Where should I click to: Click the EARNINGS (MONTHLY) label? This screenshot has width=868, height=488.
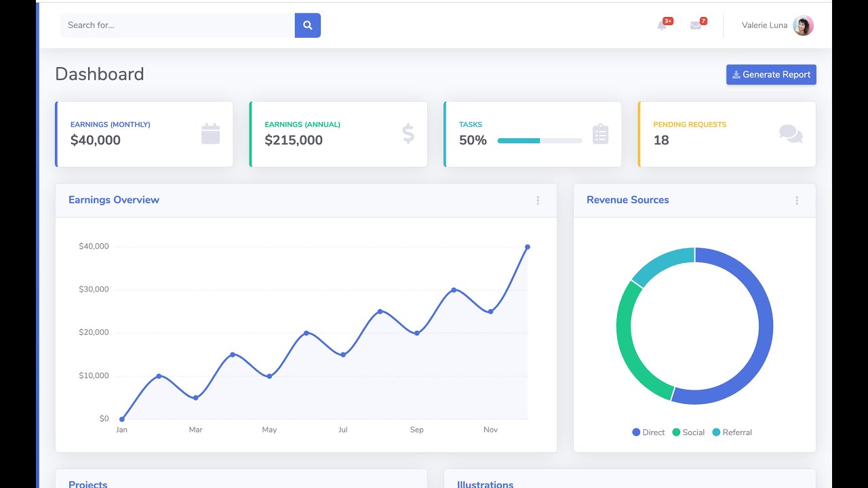(111, 125)
